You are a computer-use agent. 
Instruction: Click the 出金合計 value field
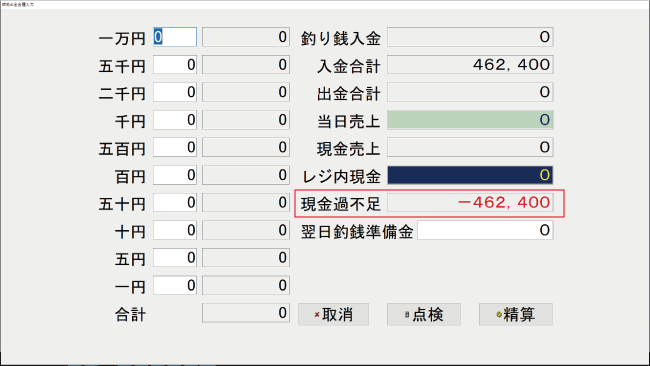tap(470, 92)
